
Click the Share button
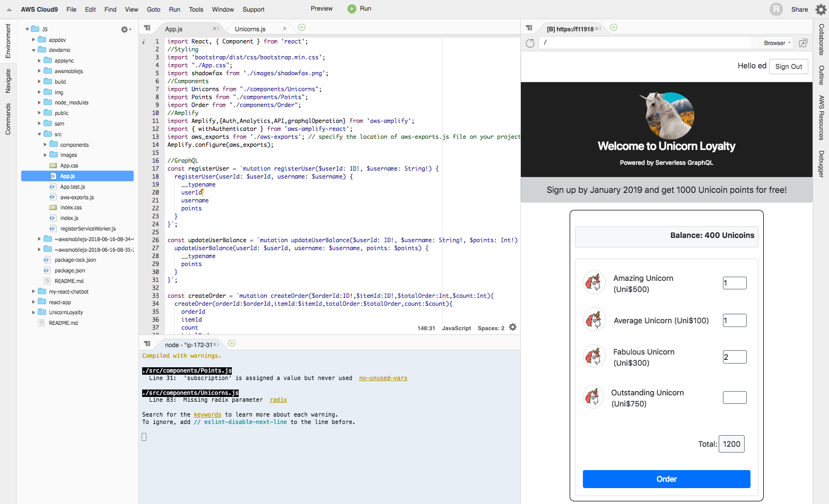(799, 10)
